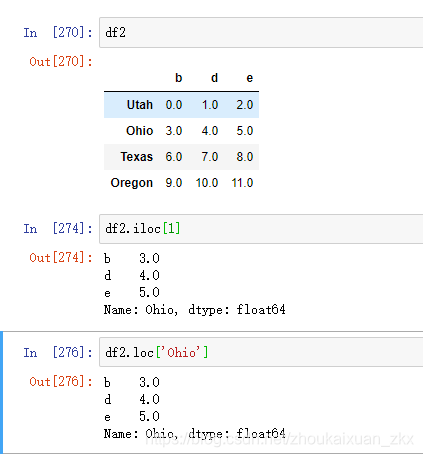Viewport: 423px width, 457px height.
Task: Click the 1.0 cell in Utah row
Action: click(210, 105)
